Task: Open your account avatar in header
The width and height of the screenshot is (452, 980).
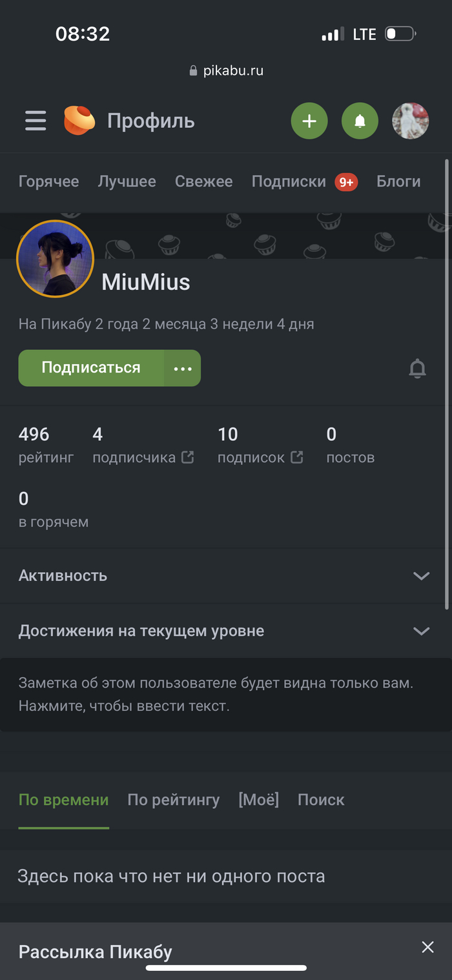Action: tap(411, 121)
